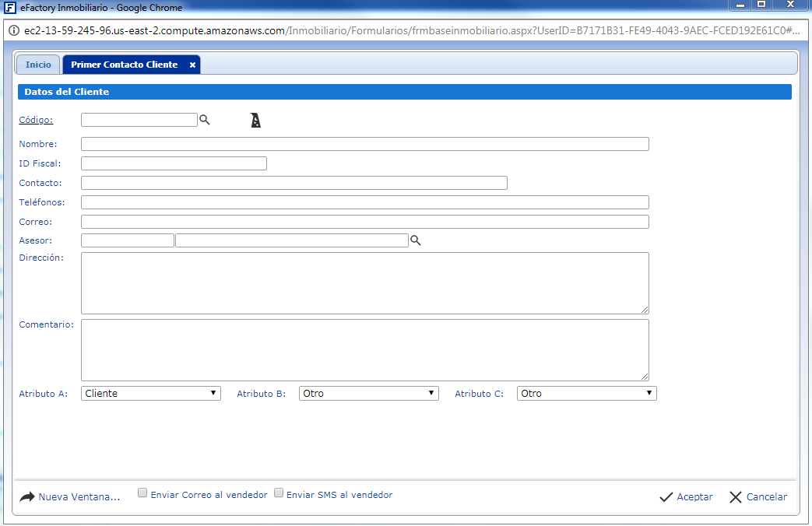Enable Enviar SMS al vendedor checkbox
This screenshot has width=812, height=526.
[x=279, y=493]
